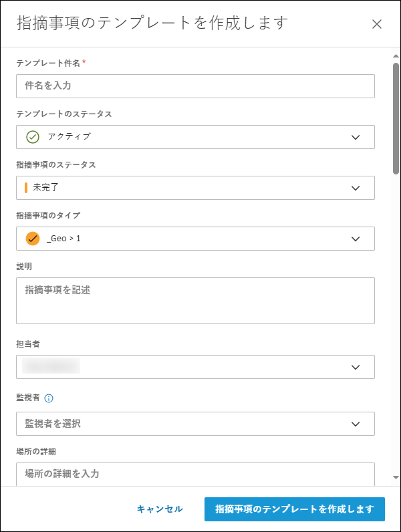Click the 場所の詳細 input field
This screenshot has height=532, width=401.
195,474
